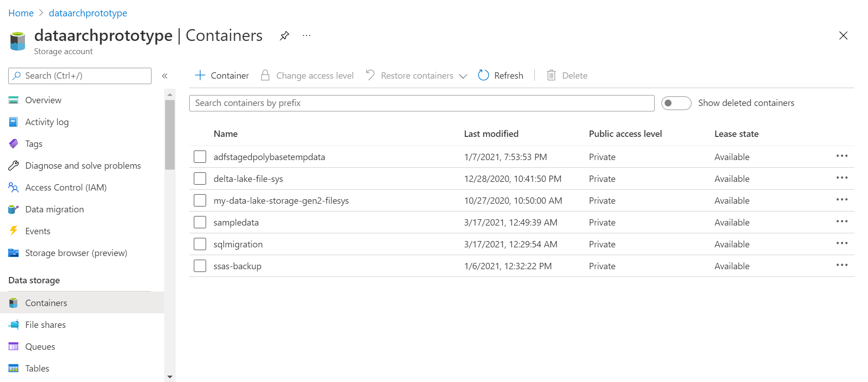Click the Tables icon
This screenshot has width=868, height=382.
click(x=14, y=368)
